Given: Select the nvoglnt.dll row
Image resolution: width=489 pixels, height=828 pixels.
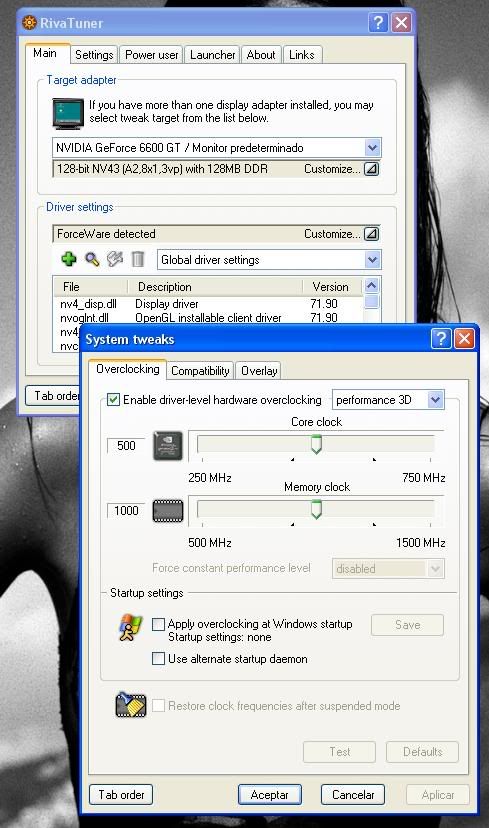Looking at the screenshot, I should pyautogui.click(x=208, y=317).
